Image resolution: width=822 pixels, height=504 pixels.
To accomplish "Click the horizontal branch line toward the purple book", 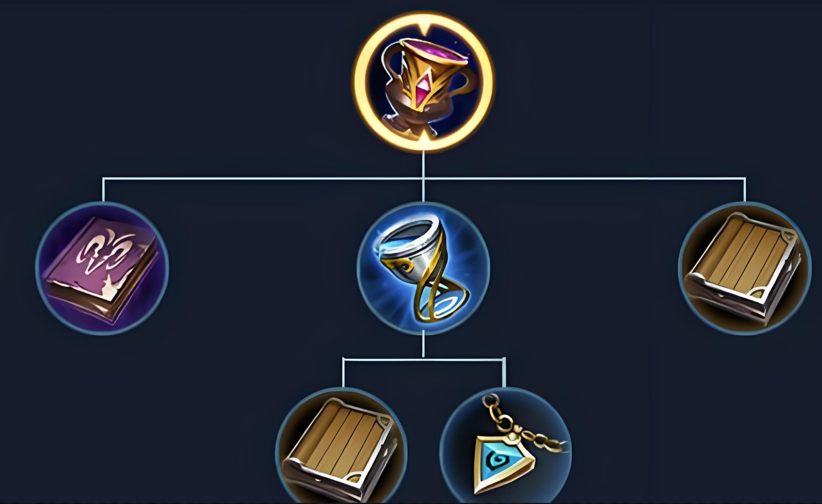I will [262, 179].
